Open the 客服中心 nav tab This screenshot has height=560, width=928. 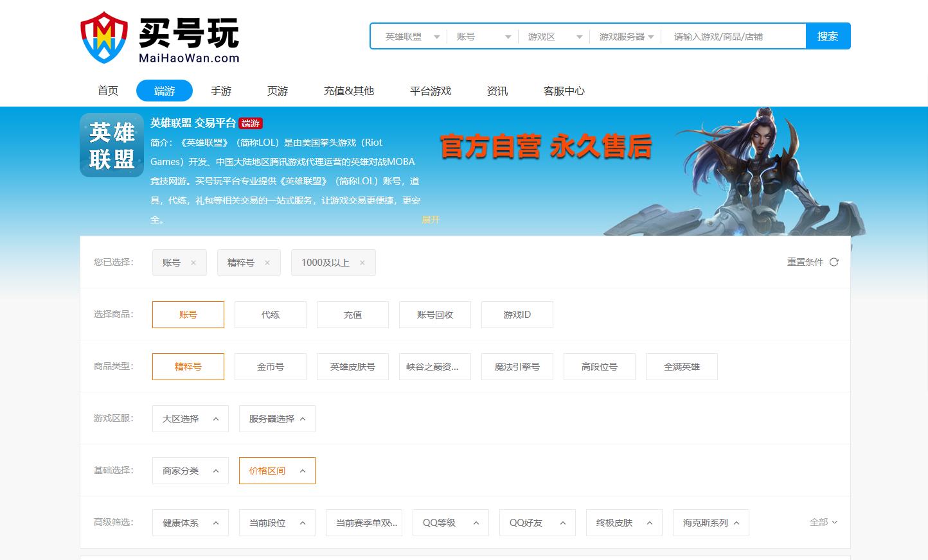[x=564, y=91]
